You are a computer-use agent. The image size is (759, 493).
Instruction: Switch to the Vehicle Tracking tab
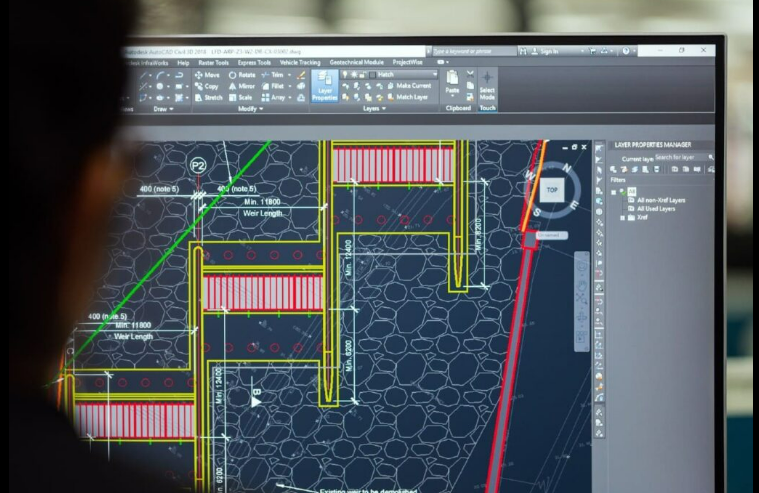point(300,62)
